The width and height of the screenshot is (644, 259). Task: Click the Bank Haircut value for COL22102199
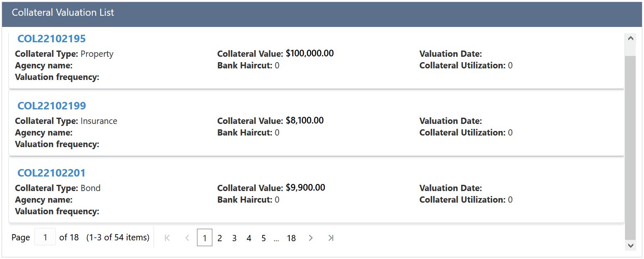[x=278, y=132]
